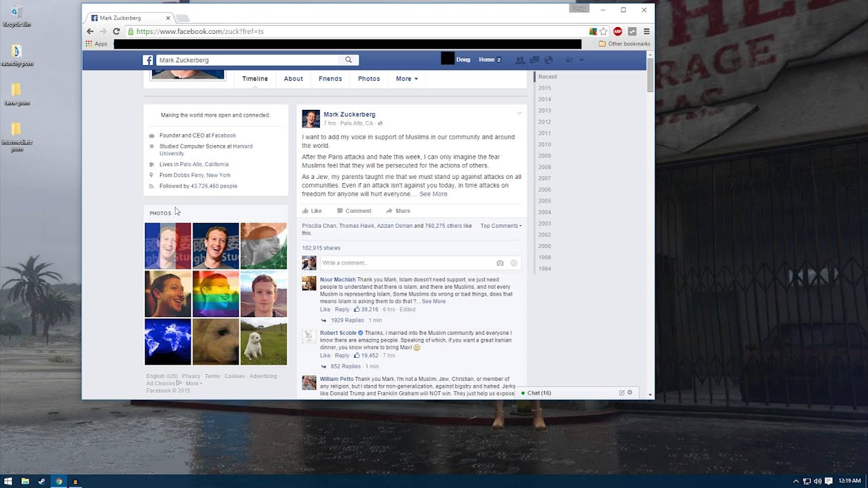
Task: Open the post options chevron
Action: (519, 113)
